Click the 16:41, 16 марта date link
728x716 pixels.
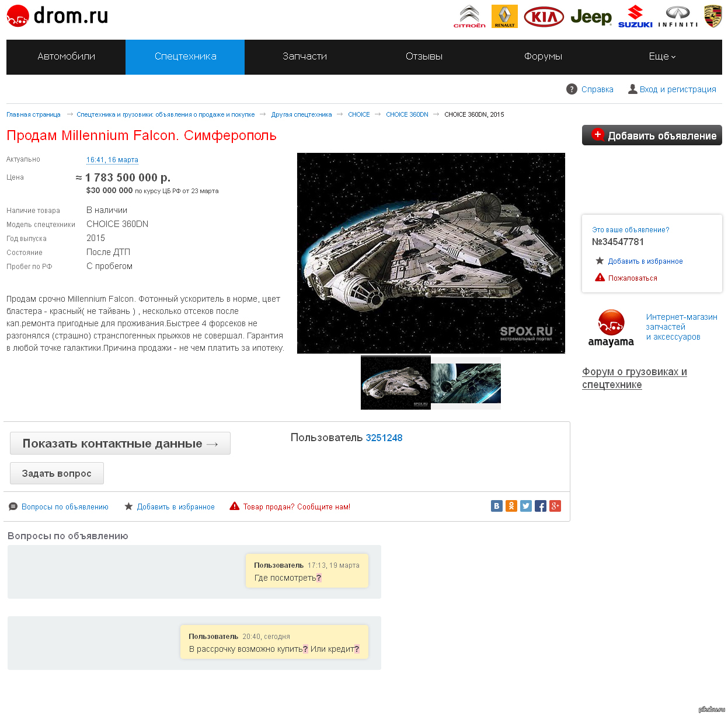coord(112,160)
